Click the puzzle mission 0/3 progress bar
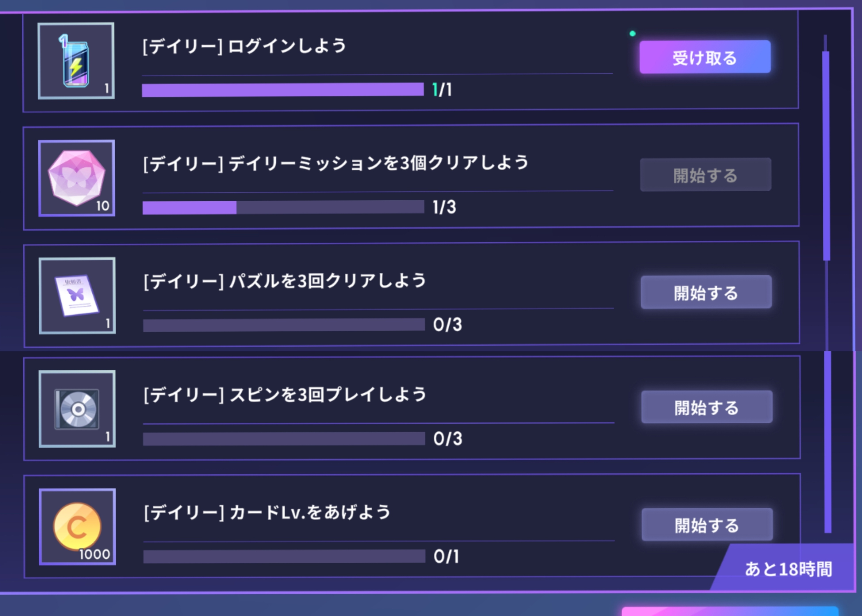 pos(284,325)
